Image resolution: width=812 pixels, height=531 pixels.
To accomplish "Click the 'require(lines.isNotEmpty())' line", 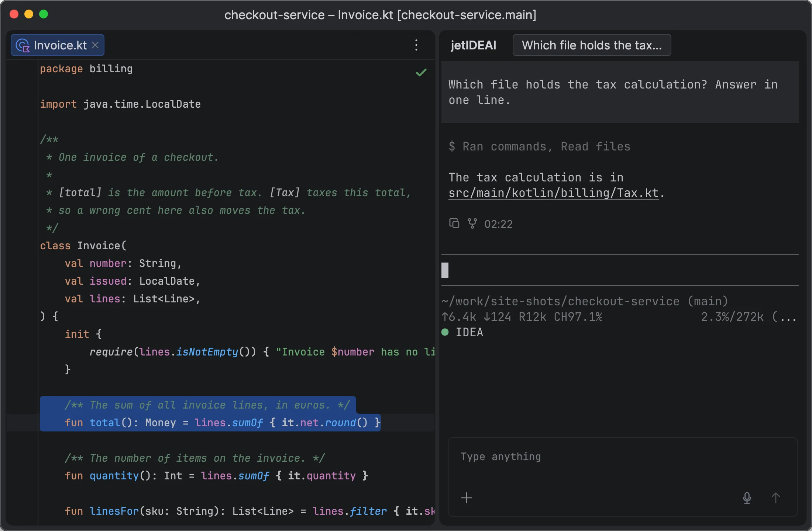I will [x=262, y=352].
